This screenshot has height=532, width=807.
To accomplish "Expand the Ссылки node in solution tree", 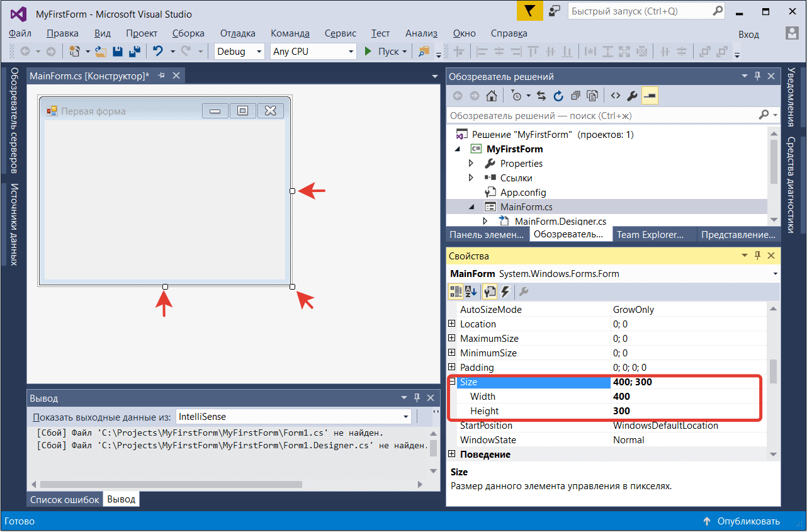I will click(x=471, y=178).
